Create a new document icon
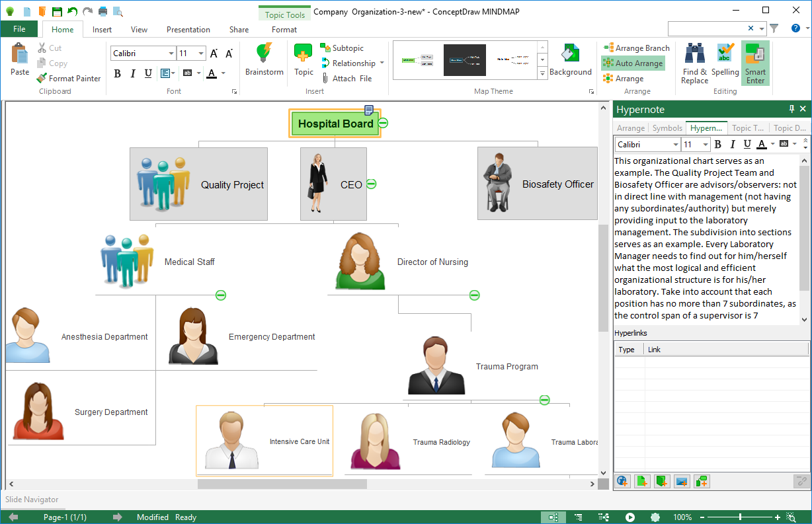This screenshot has height=524, width=812. pos(26,11)
